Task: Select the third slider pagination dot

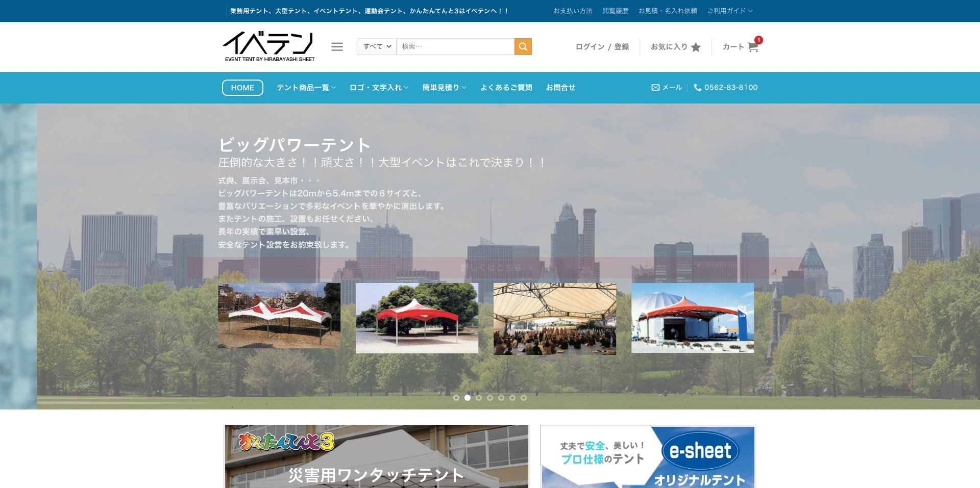Action: click(x=479, y=398)
